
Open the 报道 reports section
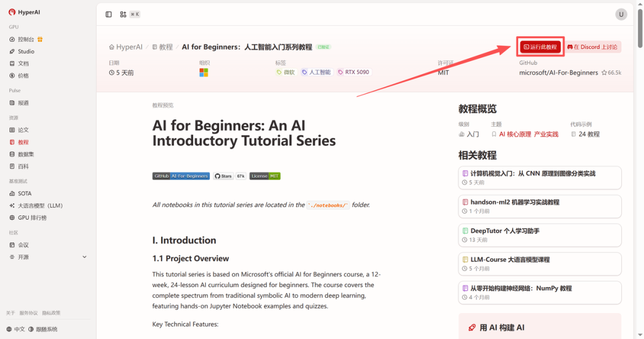click(19, 103)
